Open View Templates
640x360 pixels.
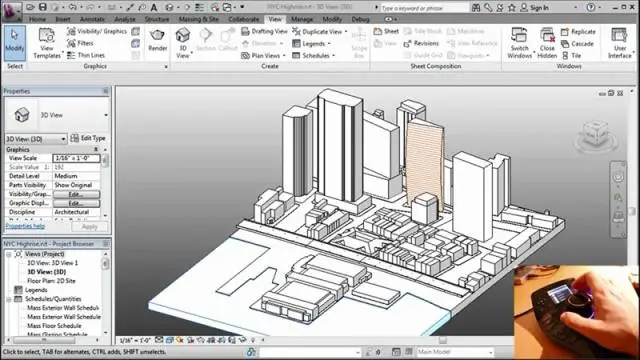[x=47, y=43]
